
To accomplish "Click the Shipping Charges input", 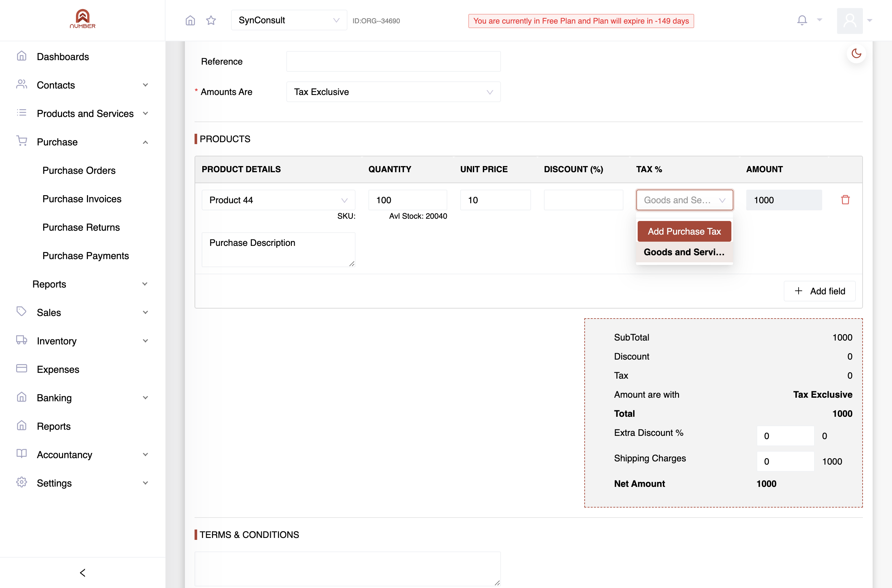I will pyautogui.click(x=785, y=462).
